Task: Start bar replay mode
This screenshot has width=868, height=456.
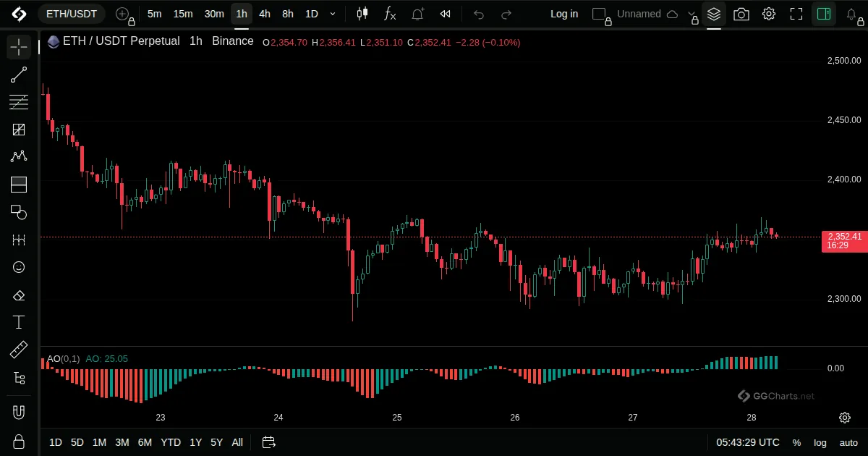Action: (446, 14)
